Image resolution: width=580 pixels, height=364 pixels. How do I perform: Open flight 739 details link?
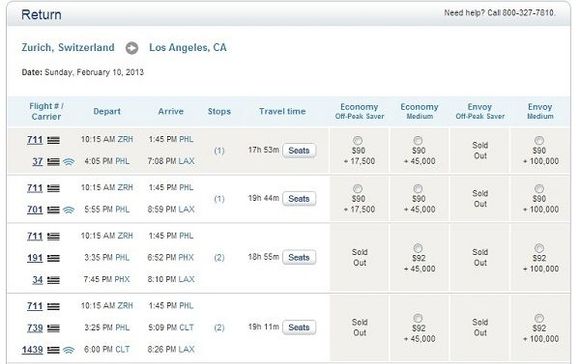[x=35, y=328]
